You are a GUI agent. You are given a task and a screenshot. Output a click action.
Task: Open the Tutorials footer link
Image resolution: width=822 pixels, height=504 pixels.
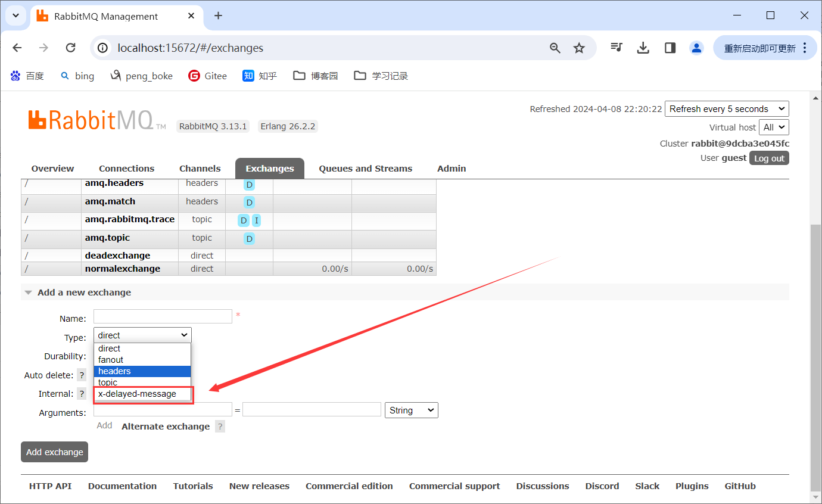click(193, 486)
